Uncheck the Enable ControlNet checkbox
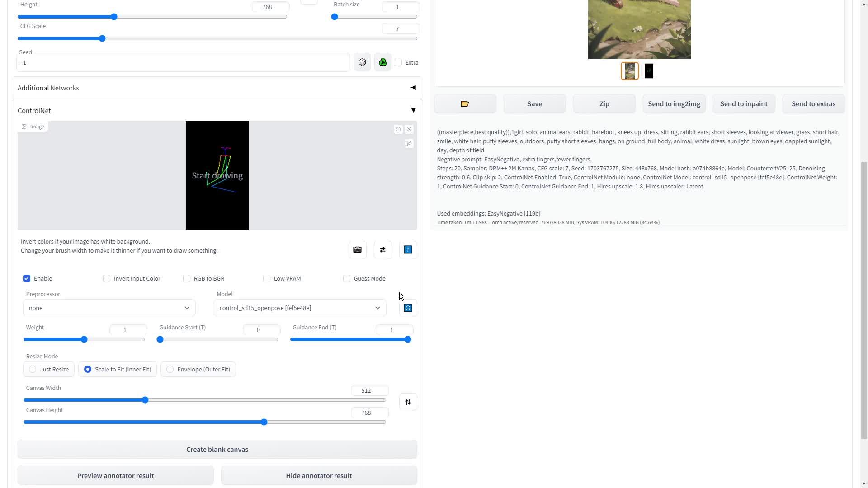This screenshot has height=488, width=868. pyautogui.click(x=27, y=278)
